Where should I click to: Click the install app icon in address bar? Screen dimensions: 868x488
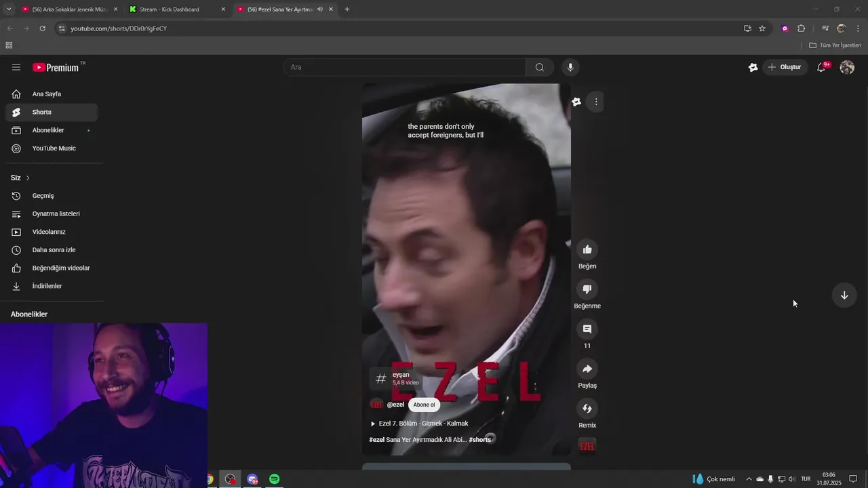click(747, 28)
